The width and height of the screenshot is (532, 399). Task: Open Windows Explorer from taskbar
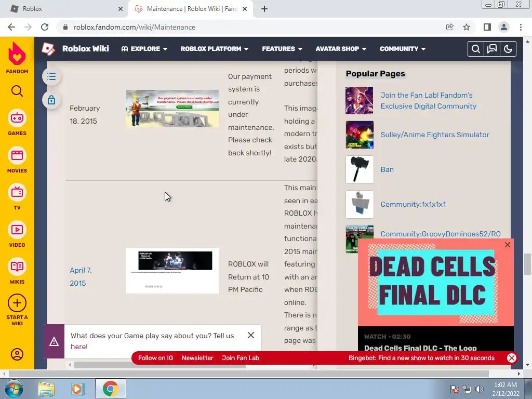pyautogui.click(x=46, y=389)
